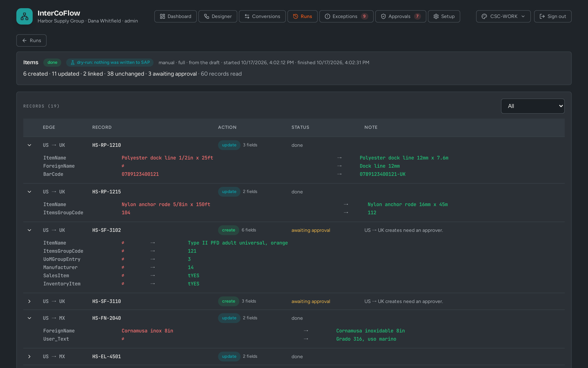Click new value Cornamusa inoxidable 8in
Viewport: 588px width, 368px height.
pyautogui.click(x=370, y=331)
